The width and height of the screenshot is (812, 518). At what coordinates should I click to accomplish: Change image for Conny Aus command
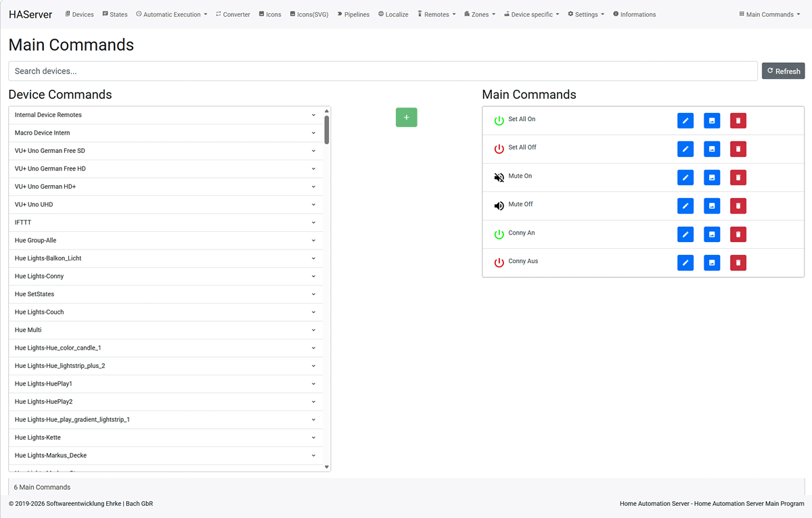[712, 262]
